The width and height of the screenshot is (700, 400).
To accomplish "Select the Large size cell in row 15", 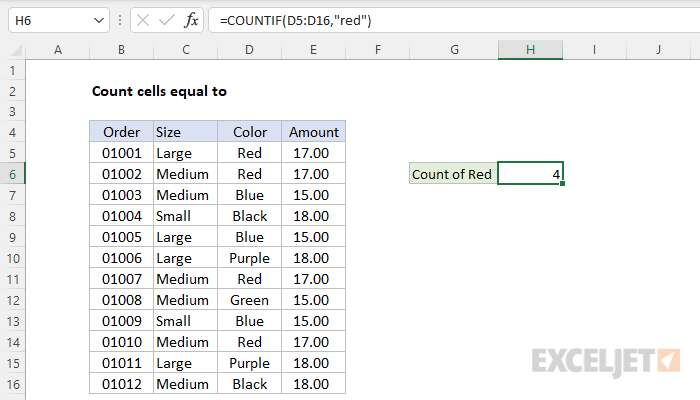I will [186, 363].
